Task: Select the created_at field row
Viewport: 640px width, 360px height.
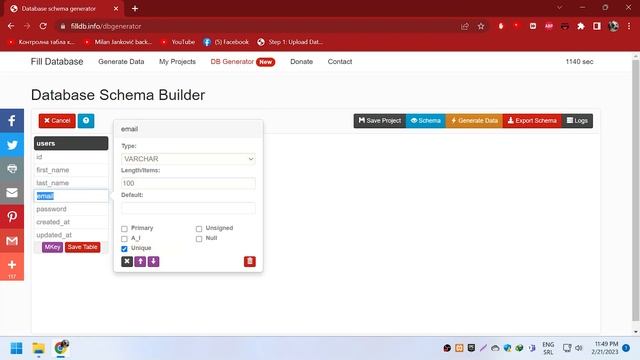Action: pyautogui.click(x=71, y=222)
